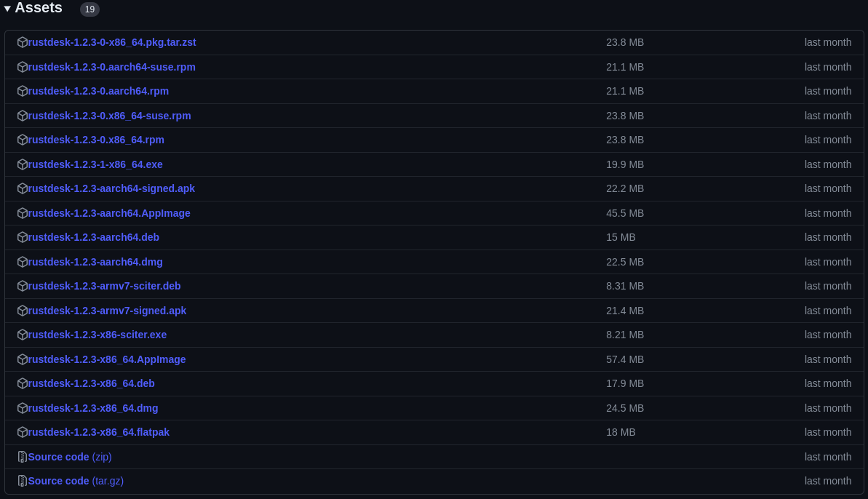Collapse the Assets section triangle

pyautogui.click(x=7, y=9)
